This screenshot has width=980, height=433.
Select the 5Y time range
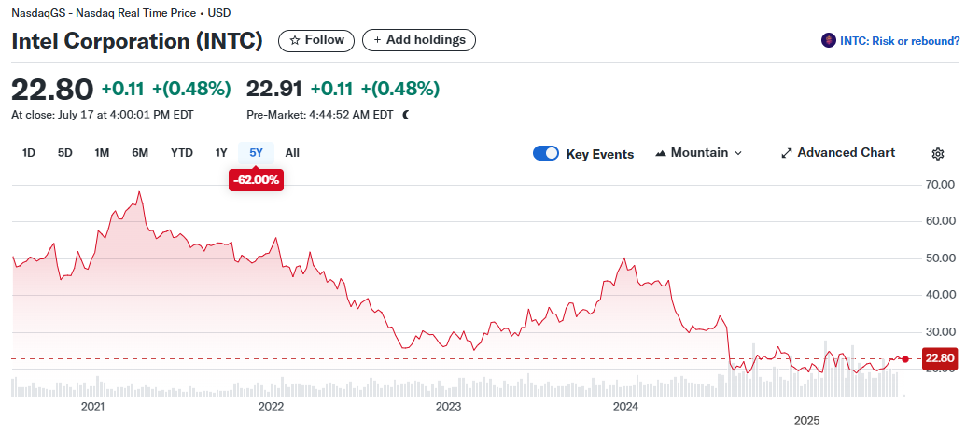pos(257,153)
